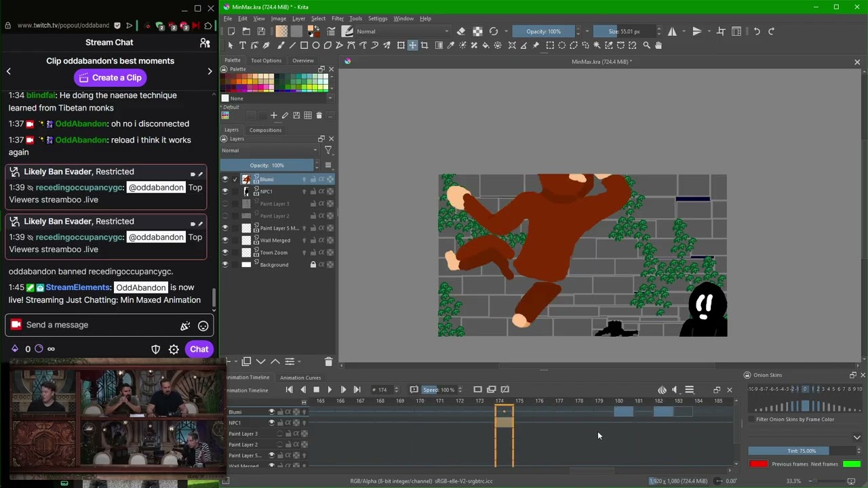The image size is (868, 488).
Task: Select the Ellipse shape tool
Action: [x=316, y=45]
